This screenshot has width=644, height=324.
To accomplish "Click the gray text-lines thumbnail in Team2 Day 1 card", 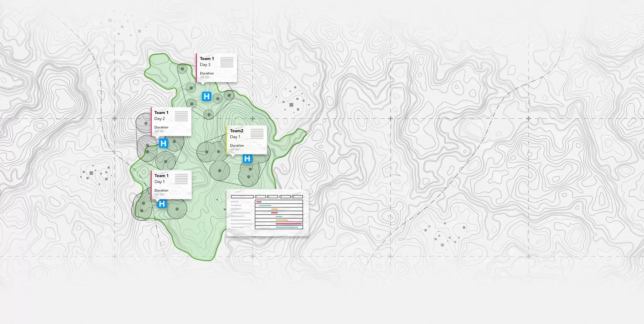I will pos(257,134).
